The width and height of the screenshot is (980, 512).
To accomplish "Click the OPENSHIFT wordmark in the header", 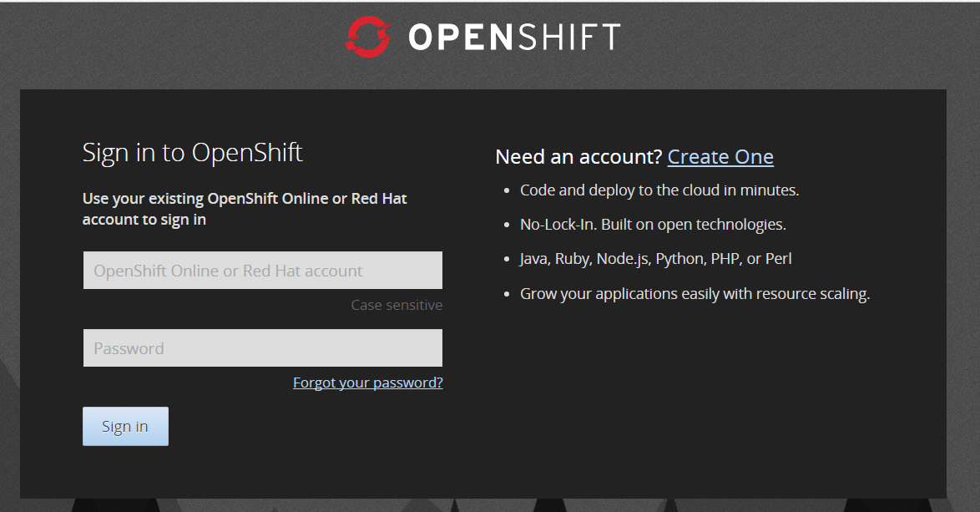I will 514,37.
